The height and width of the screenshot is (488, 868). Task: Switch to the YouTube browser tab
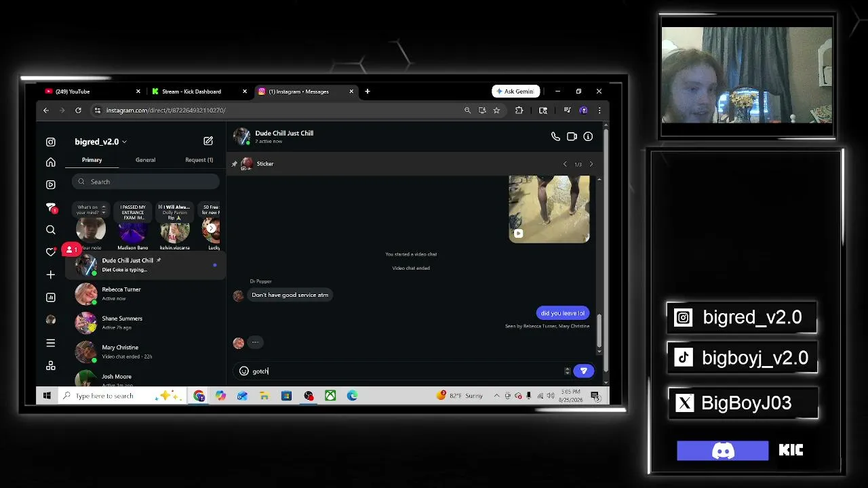coord(91,91)
